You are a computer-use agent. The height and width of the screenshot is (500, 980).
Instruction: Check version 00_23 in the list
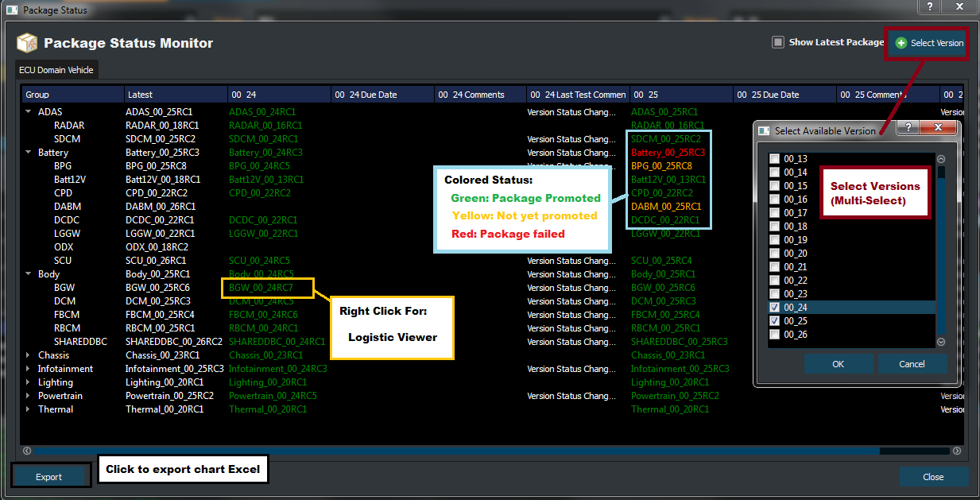tap(774, 294)
